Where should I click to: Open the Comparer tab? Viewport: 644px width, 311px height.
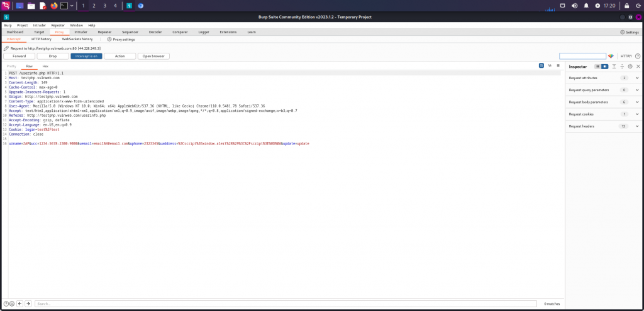pyautogui.click(x=180, y=32)
